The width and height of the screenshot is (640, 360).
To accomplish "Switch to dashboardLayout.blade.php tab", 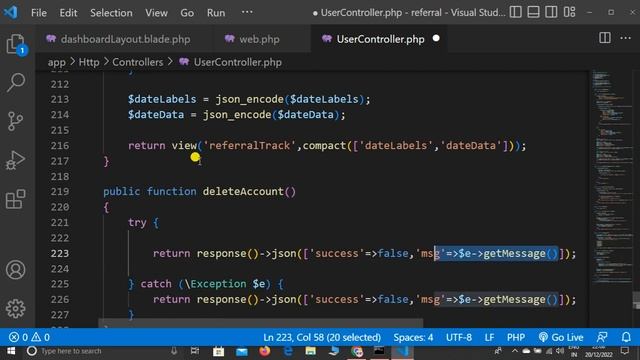I will (125, 39).
